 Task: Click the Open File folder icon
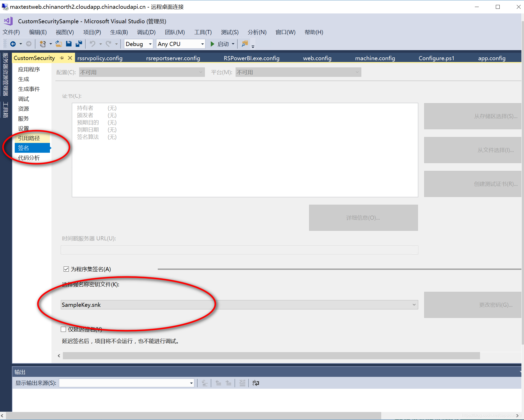pos(59,44)
